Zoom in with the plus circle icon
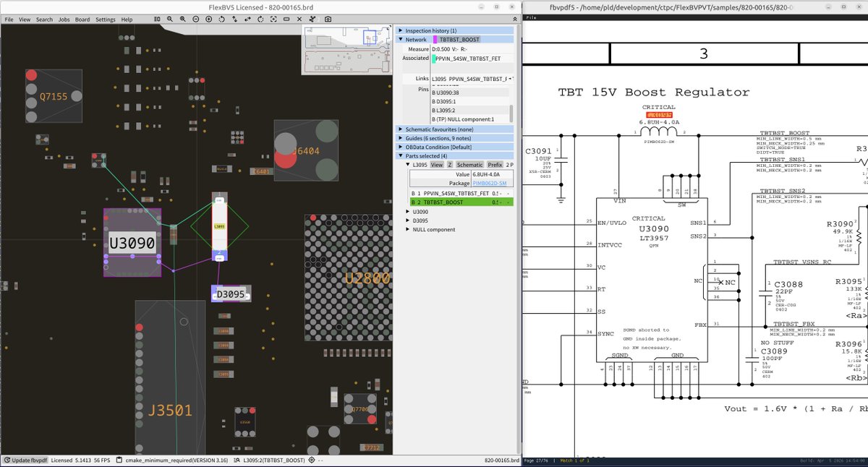Screen dimensions: 868x467 (208, 20)
